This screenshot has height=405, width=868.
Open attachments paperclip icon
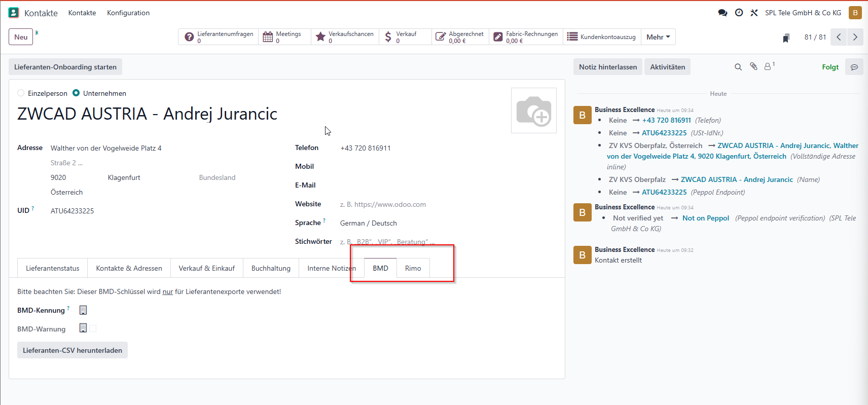click(x=753, y=66)
